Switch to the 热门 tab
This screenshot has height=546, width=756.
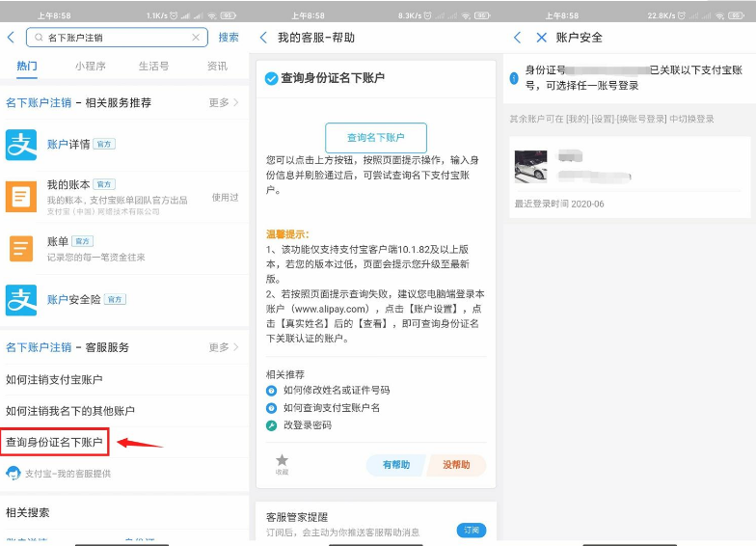click(27, 66)
